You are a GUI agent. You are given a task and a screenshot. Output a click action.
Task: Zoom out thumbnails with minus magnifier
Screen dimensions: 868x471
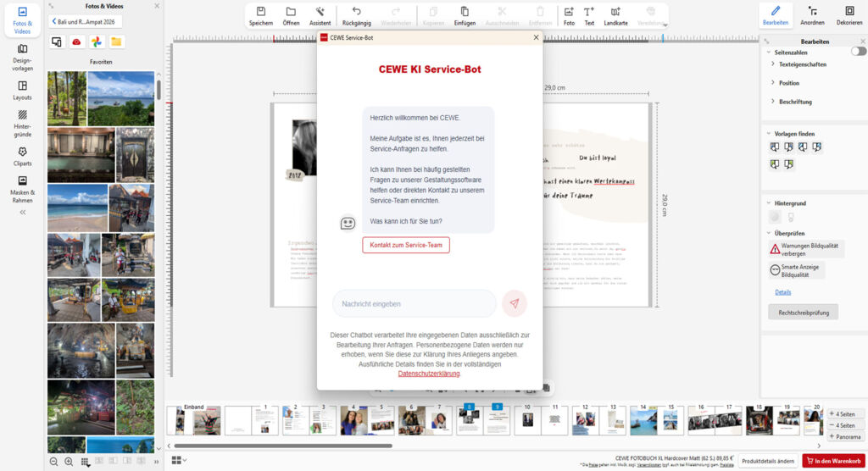pos(53,461)
